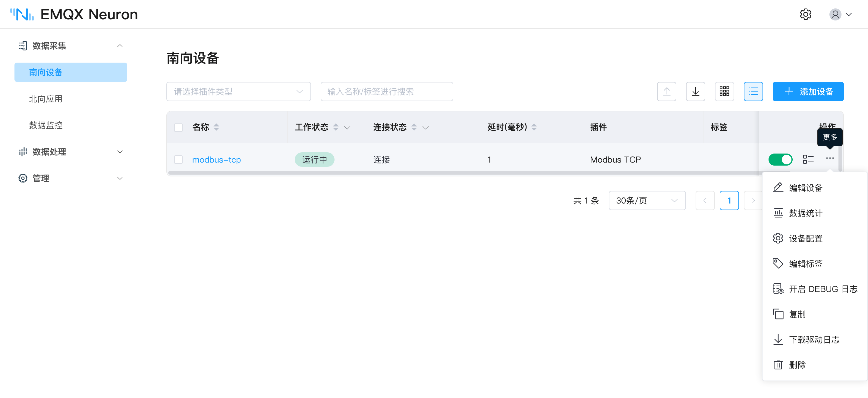Click the name/tag search input field
The width and height of the screenshot is (868, 398).
pos(387,91)
